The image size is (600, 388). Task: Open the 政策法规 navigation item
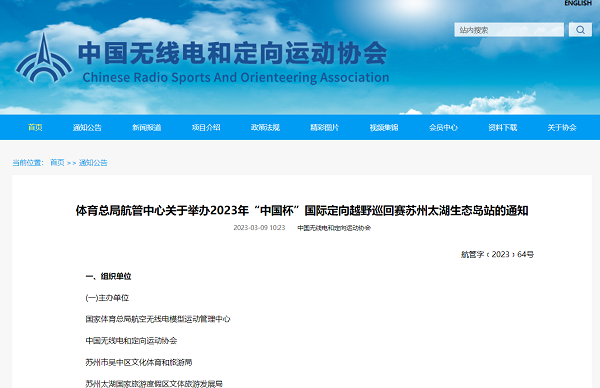[265, 127]
